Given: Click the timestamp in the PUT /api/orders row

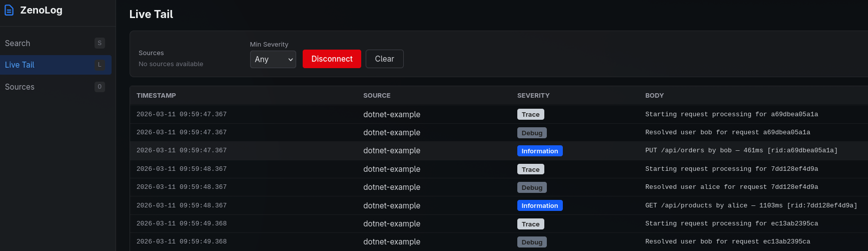Looking at the screenshot, I should click(182, 150).
